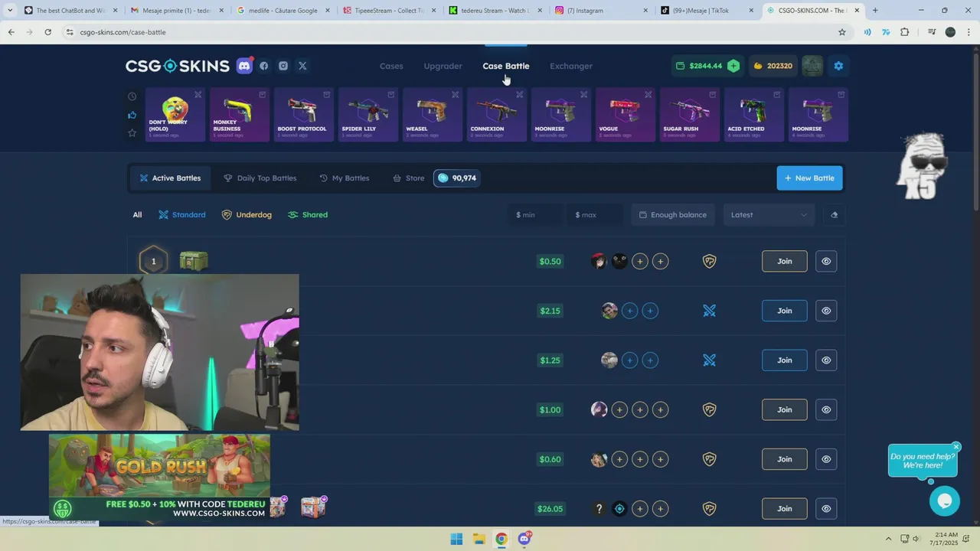Viewport: 980px width, 551px height.
Task: Expand the Latest sort dropdown
Action: click(769, 215)
